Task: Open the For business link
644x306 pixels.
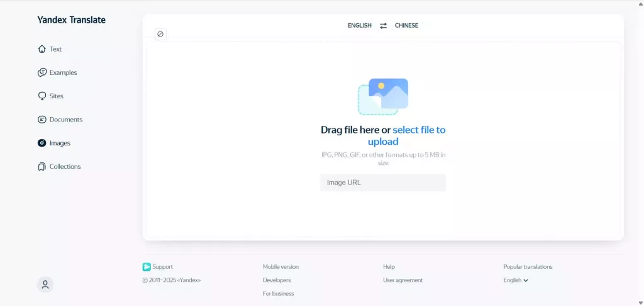Action: click(x=279, y=293)
